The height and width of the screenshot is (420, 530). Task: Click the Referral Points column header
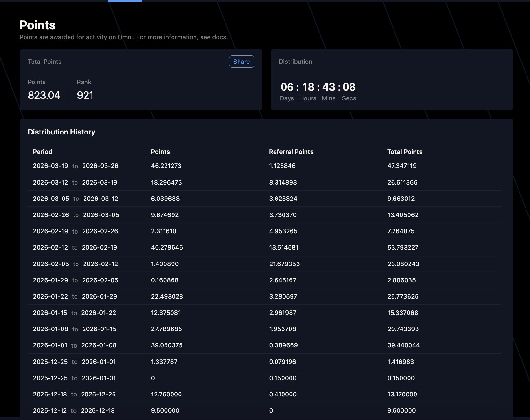point(291,152)
